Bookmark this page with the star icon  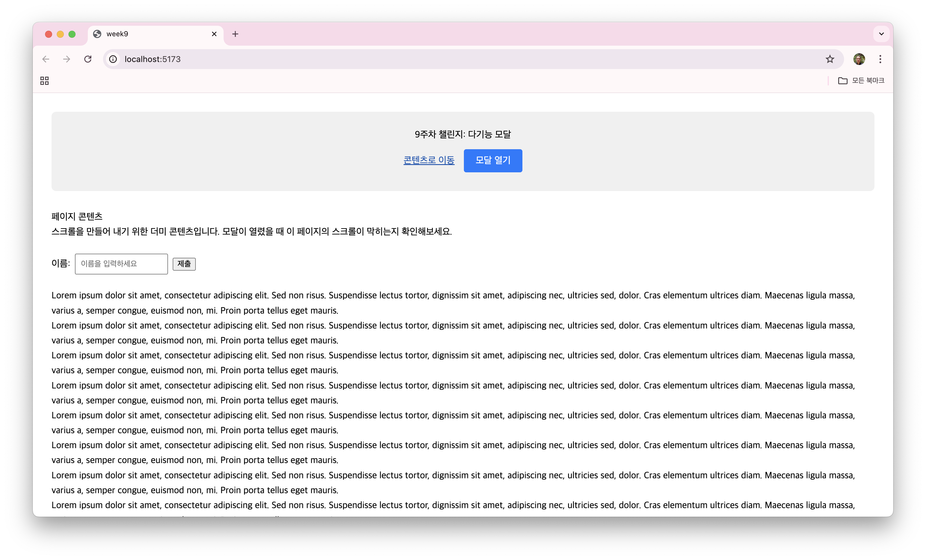point(830,59)
